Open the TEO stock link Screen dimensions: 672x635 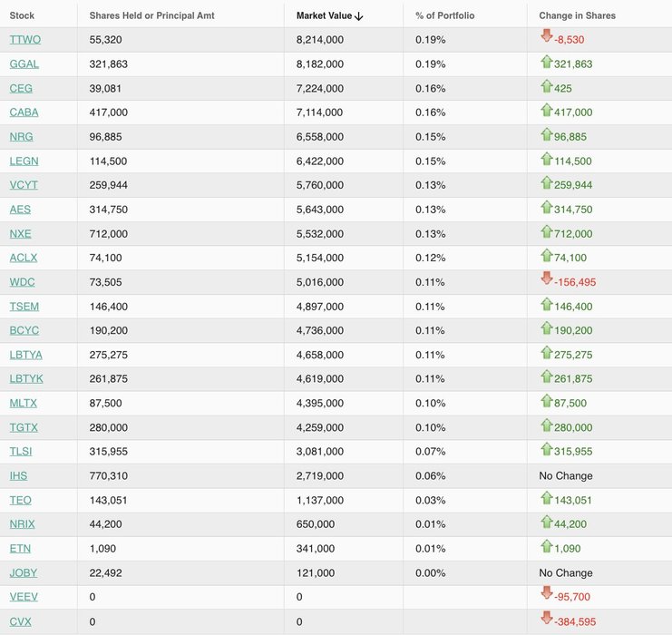coord(21,501)
